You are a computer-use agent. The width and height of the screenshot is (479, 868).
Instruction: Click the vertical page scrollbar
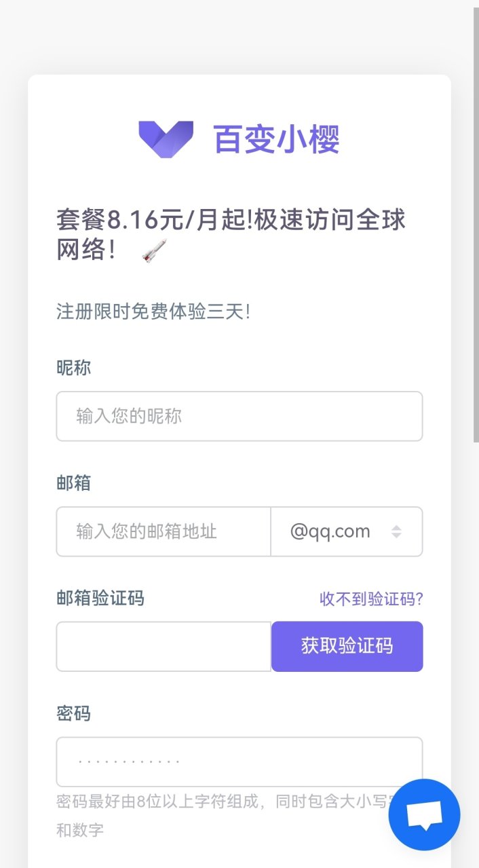(476, 224)
